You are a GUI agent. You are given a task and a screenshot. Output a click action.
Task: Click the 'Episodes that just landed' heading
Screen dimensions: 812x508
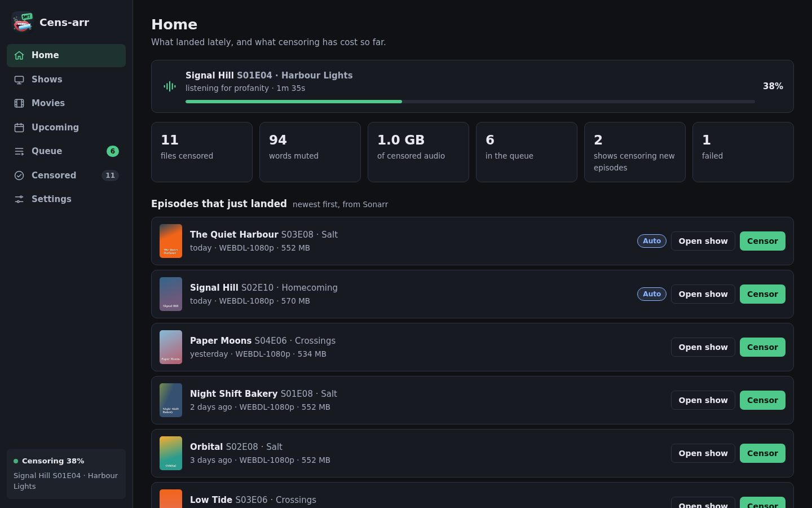[x=219, y=204]
